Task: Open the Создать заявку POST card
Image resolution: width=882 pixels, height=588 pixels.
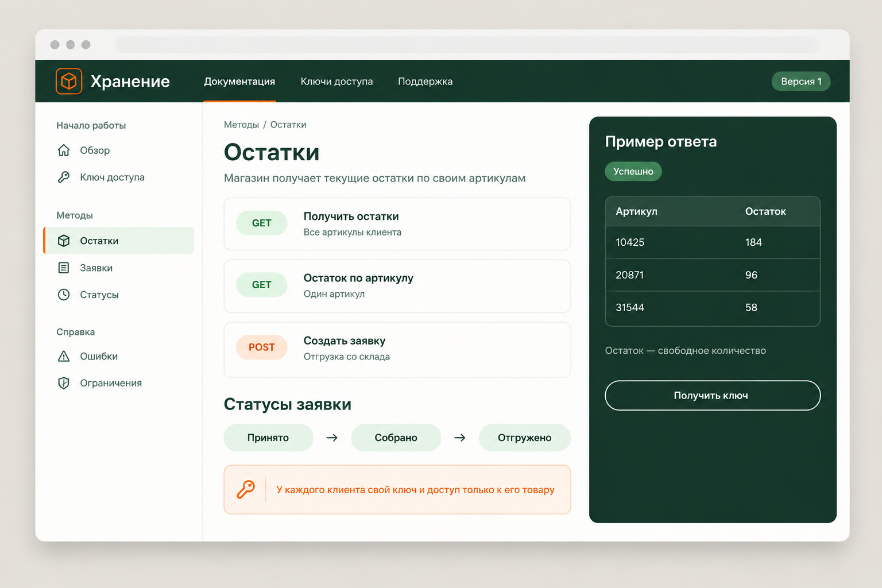Action: 397,350
